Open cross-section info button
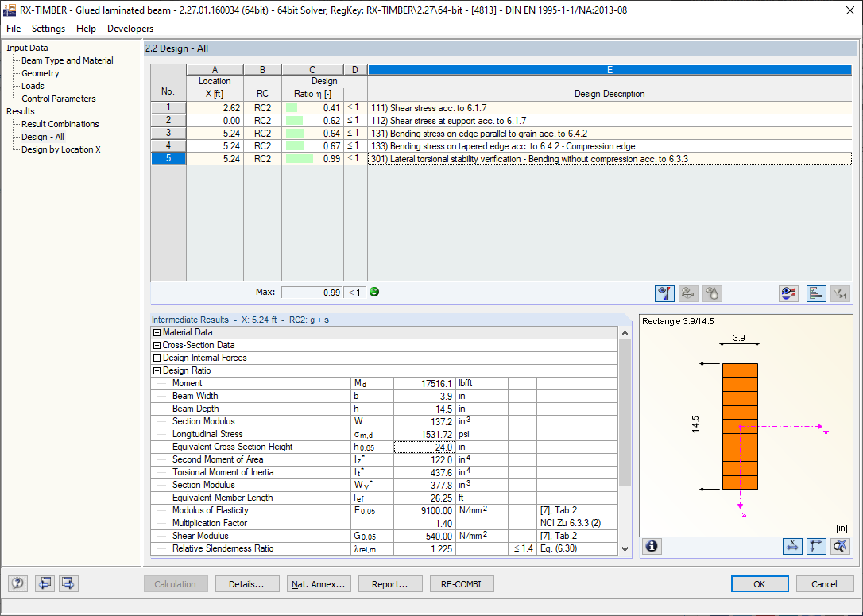Image resolution: width=863 pixels, height=616 pixels. (x=652, y=546)
